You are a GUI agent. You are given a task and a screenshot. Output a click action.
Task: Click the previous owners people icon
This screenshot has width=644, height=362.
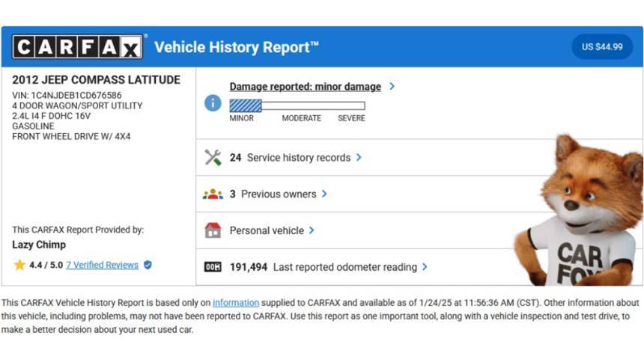(213, 194)
